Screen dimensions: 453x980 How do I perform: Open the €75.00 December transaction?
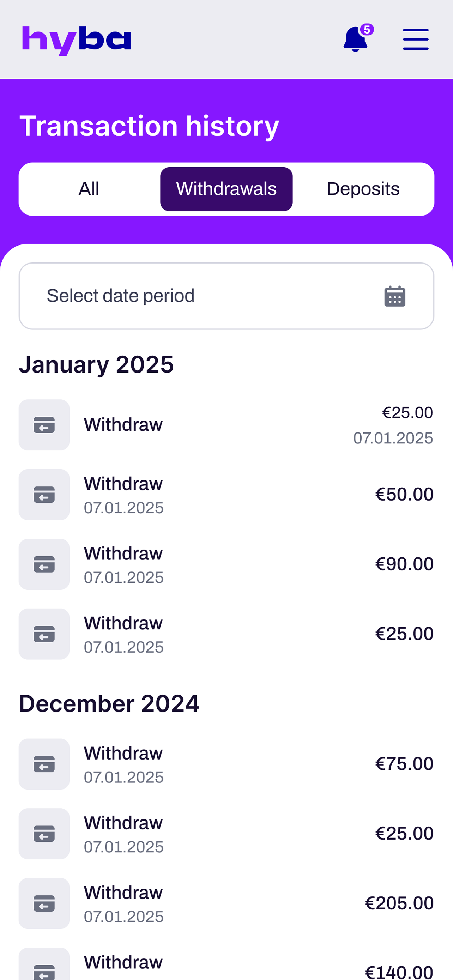click(x=226, y=764)
